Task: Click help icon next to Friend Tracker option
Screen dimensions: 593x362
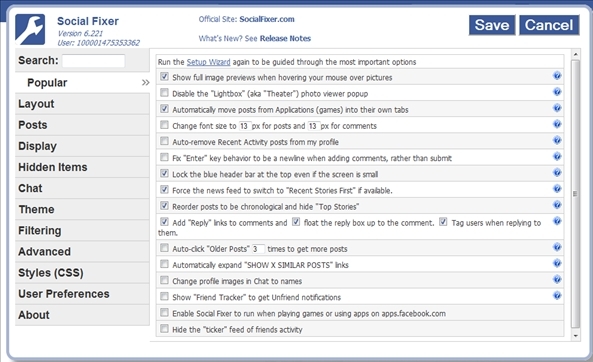Action: coord(557,295)
